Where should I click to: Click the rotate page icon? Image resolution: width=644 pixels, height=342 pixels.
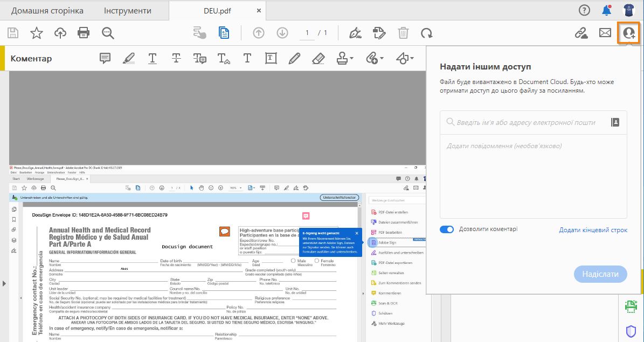[427, 33]
